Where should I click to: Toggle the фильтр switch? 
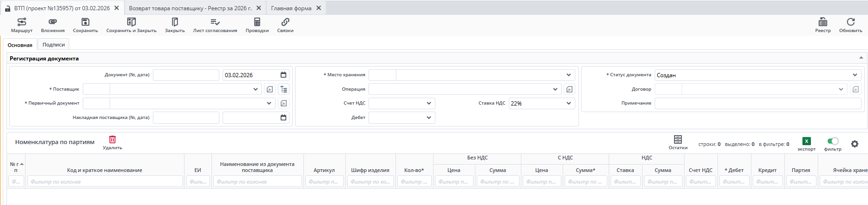pyautogui.click(x=833, y=141)
